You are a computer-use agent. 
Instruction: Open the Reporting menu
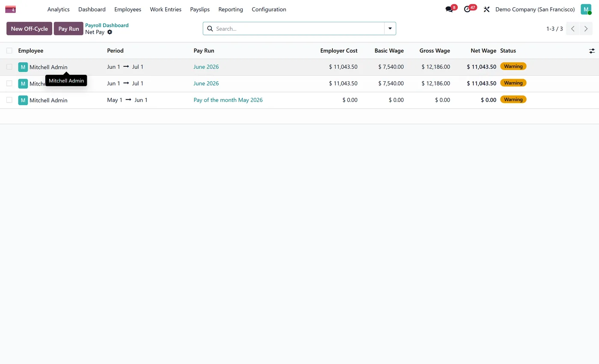[231, 9]
